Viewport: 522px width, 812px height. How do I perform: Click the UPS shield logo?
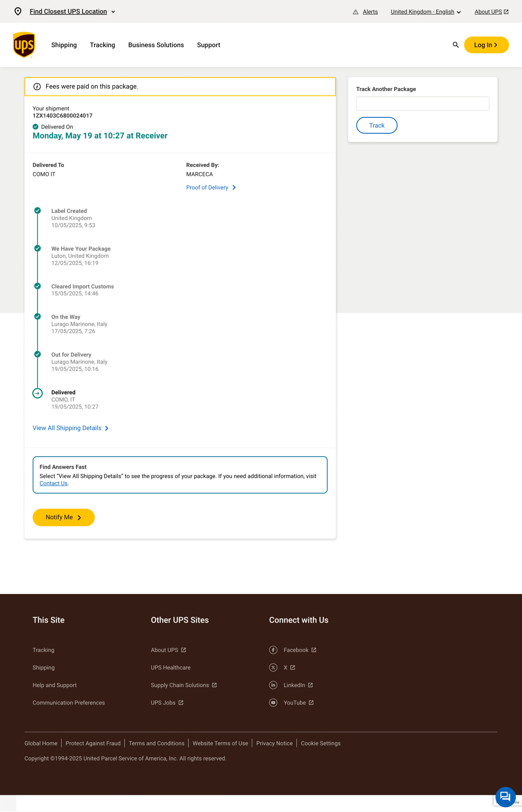click(24, 45)
